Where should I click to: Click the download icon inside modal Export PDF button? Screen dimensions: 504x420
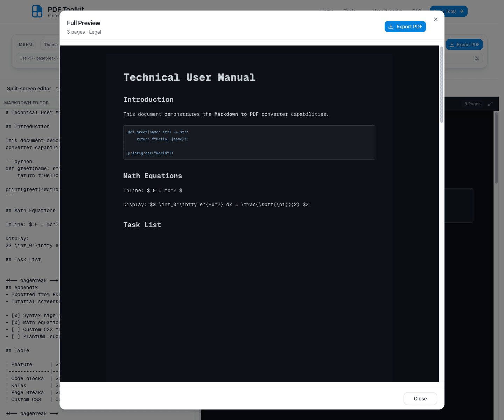coord(391,27)
